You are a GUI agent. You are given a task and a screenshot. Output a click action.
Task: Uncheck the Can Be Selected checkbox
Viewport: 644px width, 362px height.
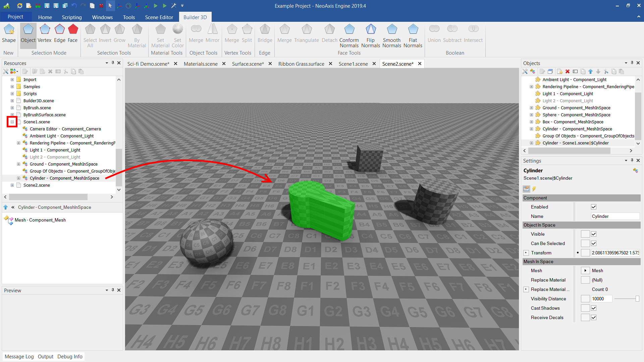[x=594, y=243]
